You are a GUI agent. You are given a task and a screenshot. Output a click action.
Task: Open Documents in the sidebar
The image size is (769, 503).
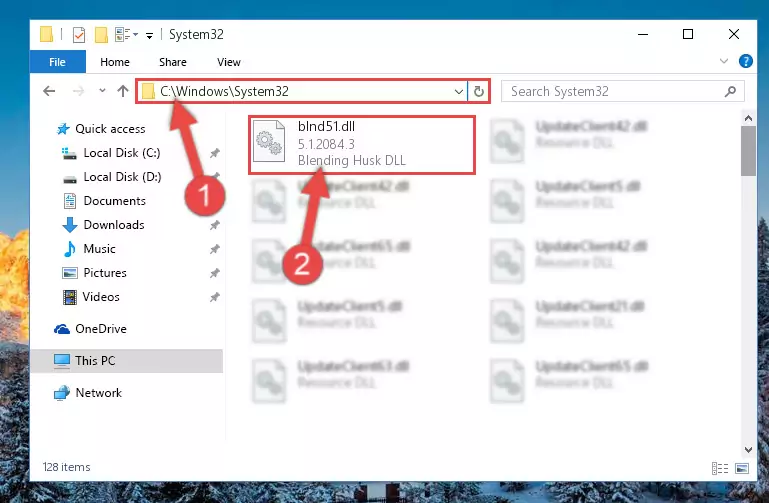click(115, 201)
